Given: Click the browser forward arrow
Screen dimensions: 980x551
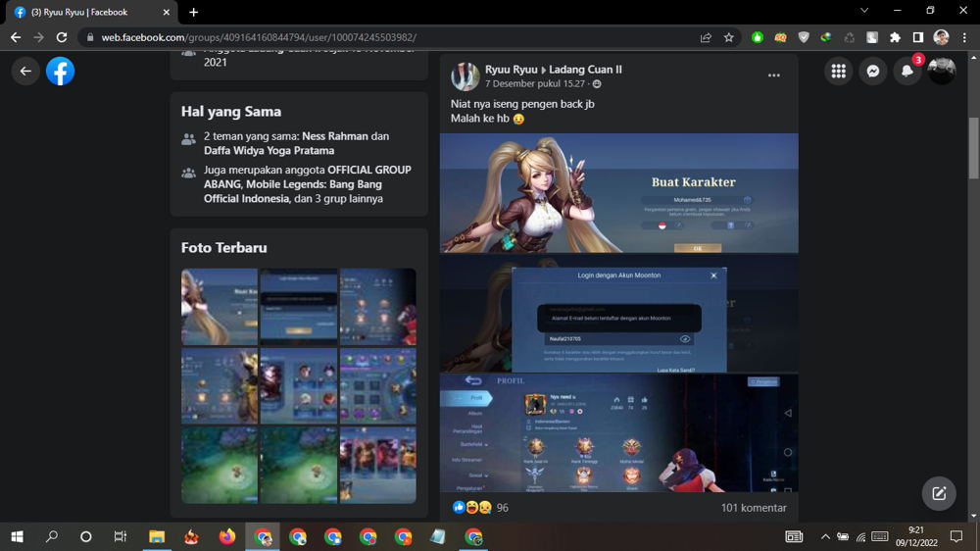Looking at the screenshot, I should (x=39, y=37).
